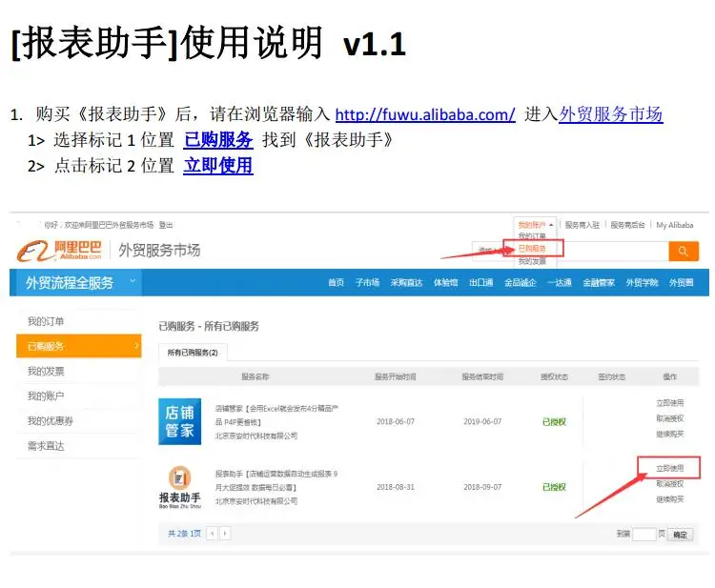The image size is (715, 588).
Task: Select 已购服务 in the account dropdown
Action: (532, 249)
